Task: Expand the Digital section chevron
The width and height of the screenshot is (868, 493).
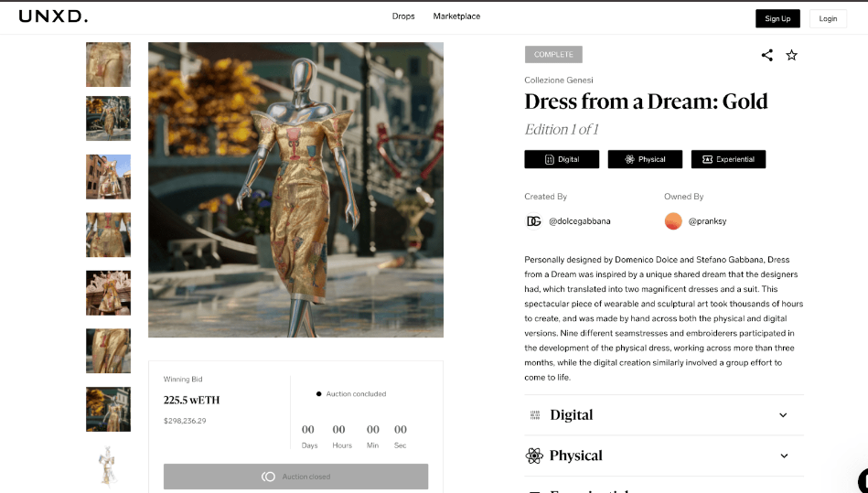Action: tap(783, 415)
